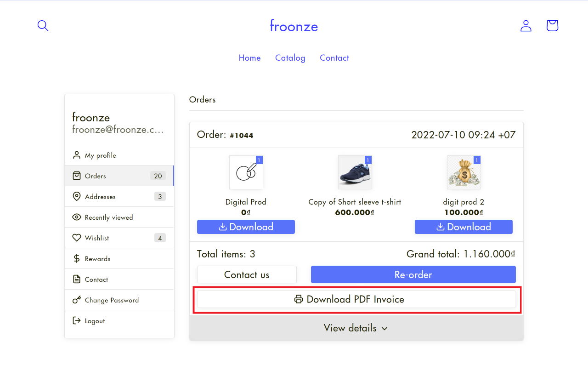This screenshot has height=365, width=588.
Task: Click the Contact us button
Action: (x=247, y=274)
